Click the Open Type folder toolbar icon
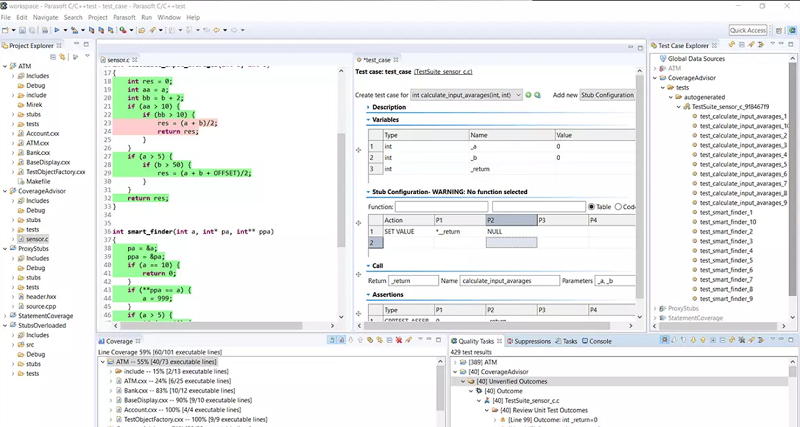800x427 pixels. (x=142, y=30)
